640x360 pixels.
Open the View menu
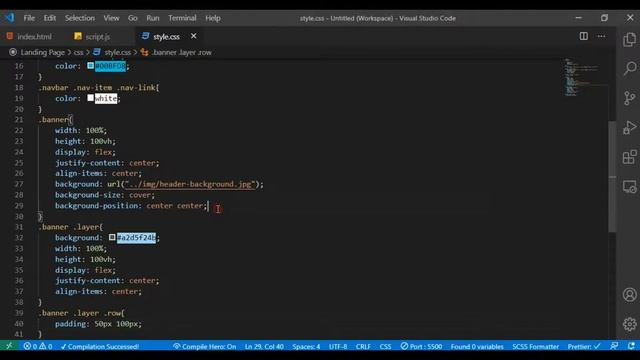(x=111, y=18)
